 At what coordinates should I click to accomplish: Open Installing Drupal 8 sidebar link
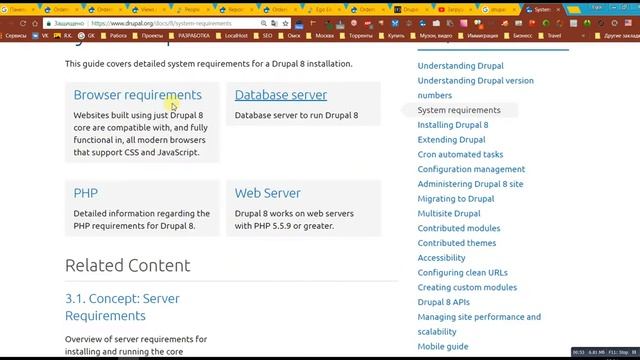[453, 125]
